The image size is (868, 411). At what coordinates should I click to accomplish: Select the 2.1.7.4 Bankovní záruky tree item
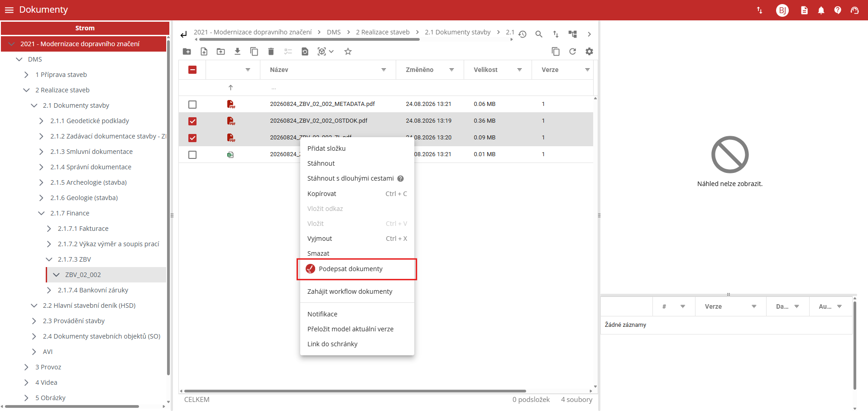coord(93,290)
